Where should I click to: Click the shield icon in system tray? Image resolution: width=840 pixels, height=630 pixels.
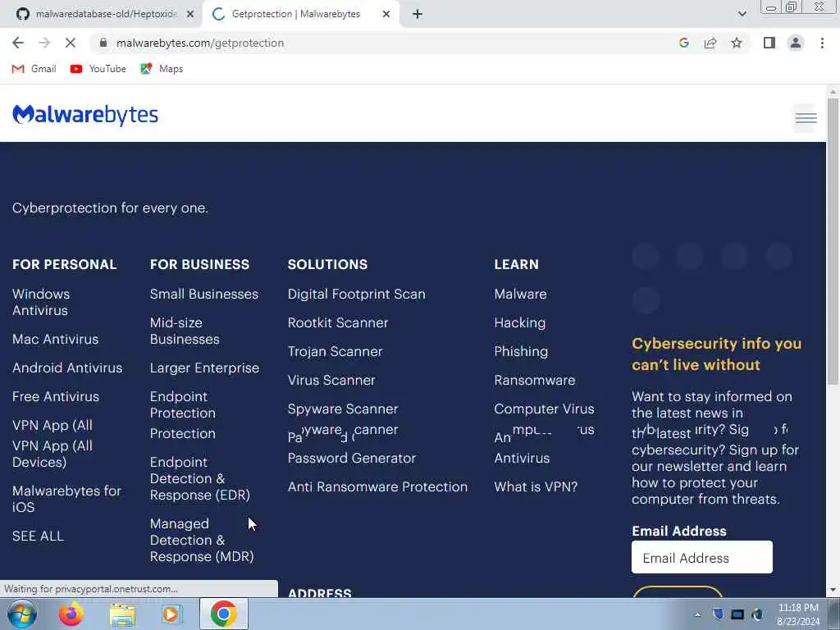718,614
